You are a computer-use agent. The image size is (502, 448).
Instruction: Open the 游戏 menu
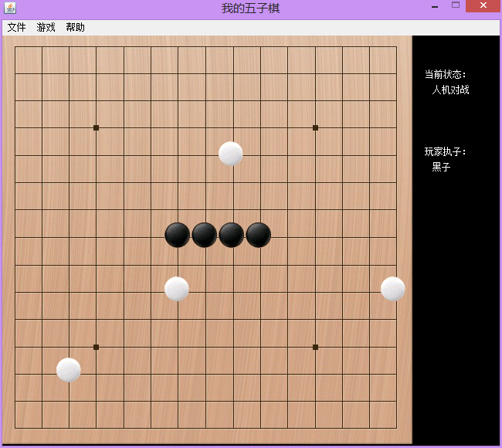(46, 27)
